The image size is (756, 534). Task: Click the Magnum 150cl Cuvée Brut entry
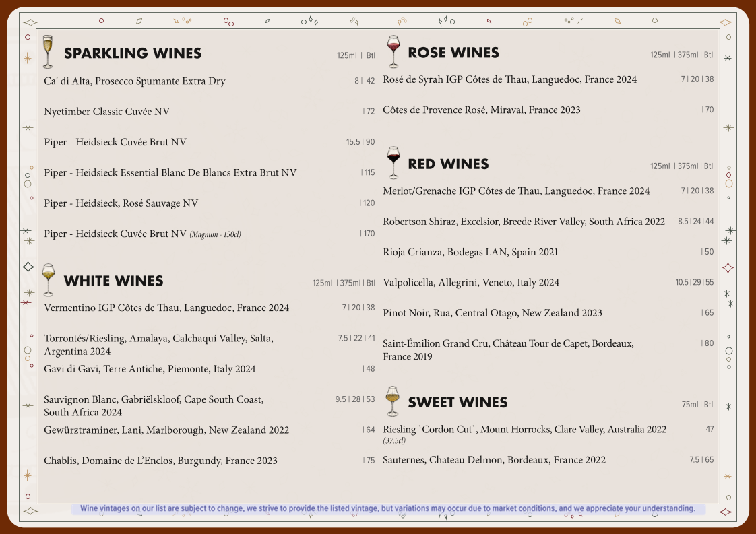click(142, 234)
